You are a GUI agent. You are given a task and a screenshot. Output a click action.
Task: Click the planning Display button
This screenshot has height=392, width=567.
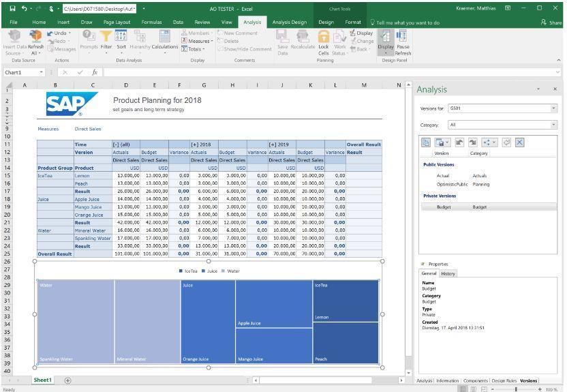[361, 33]
